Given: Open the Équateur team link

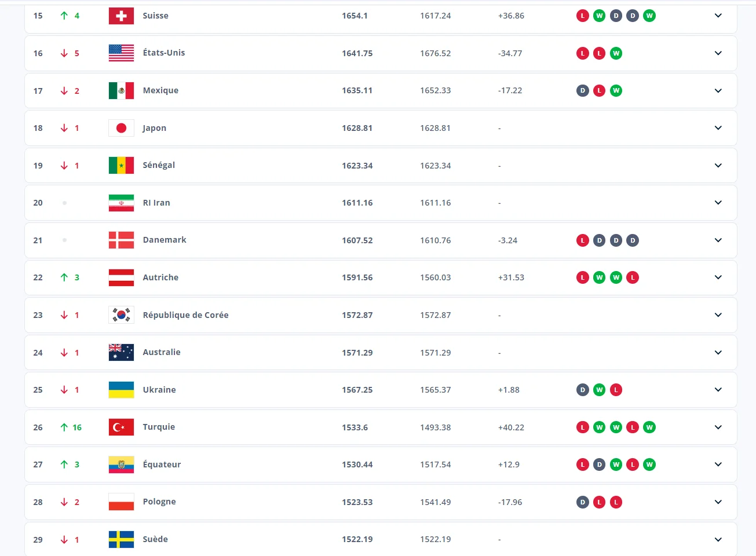Looking at the screenshot, I should [162, 464].
